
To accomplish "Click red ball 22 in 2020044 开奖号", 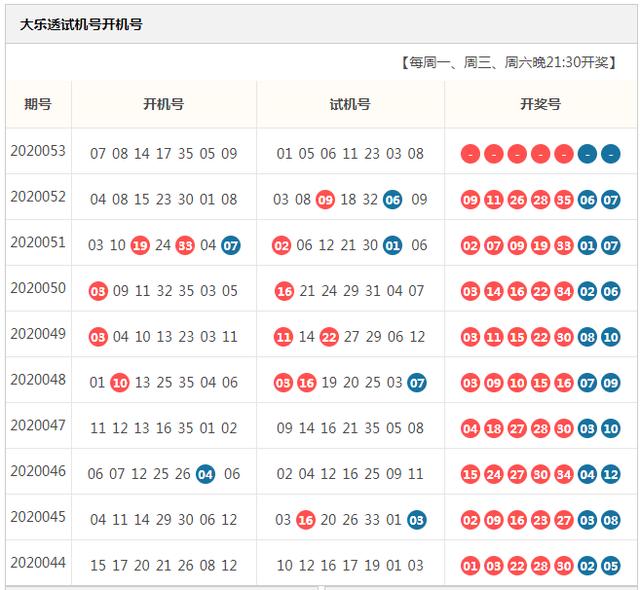I will (517, 566).
